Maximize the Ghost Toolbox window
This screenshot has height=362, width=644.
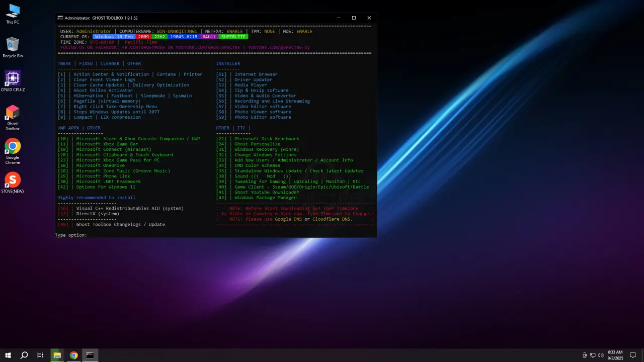[354, 18]
